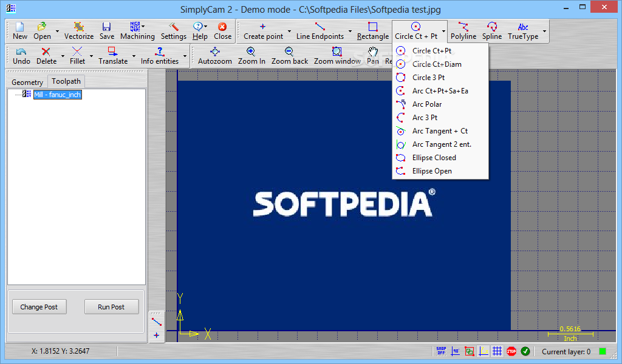This screenshot has height=364, width=622.
Task: Click the green current layer color swatch
Action: [x=603, y=351]
